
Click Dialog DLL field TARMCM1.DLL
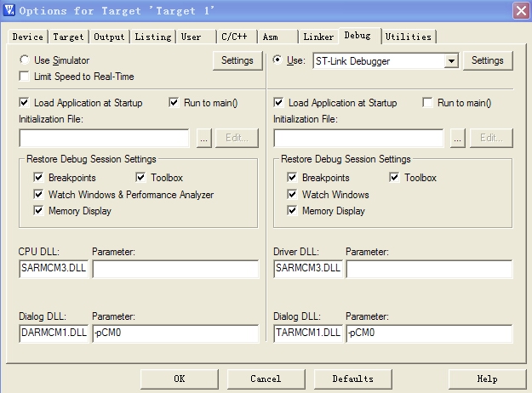coord(308,333)
